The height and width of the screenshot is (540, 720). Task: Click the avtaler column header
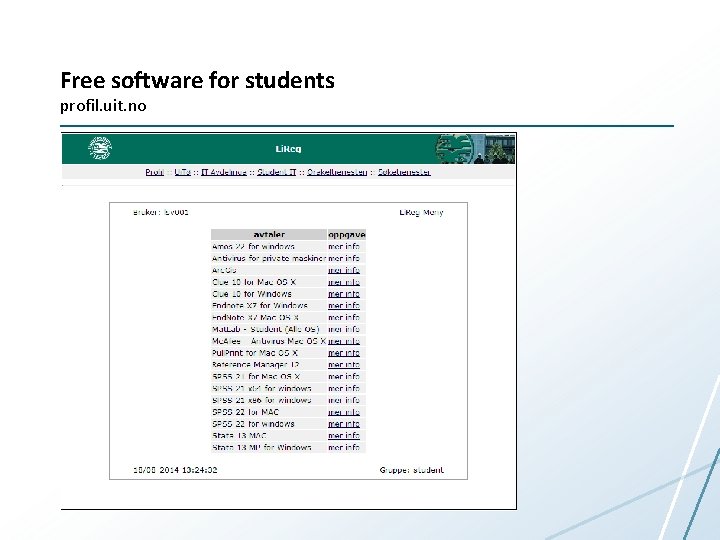point(269,235)
